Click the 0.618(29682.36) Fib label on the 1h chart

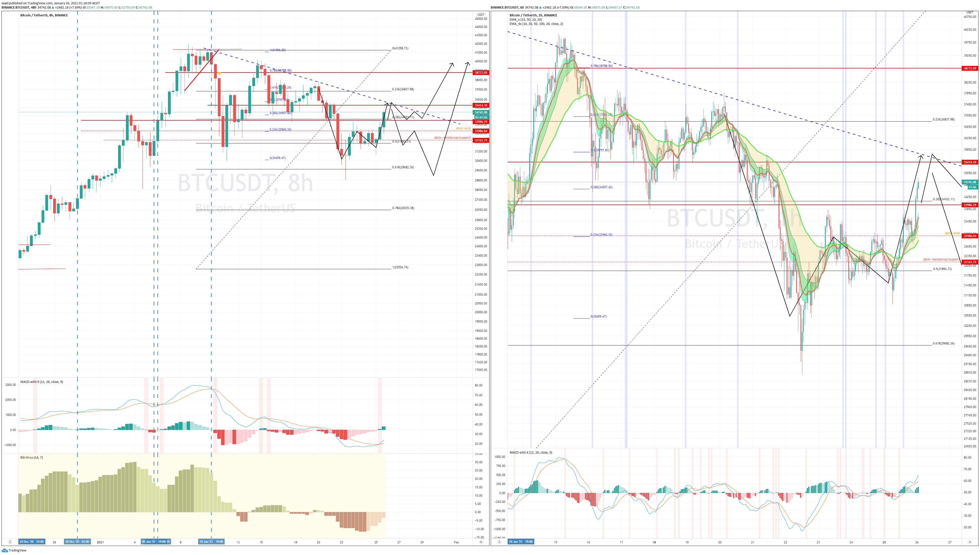(x=943, y=343)
